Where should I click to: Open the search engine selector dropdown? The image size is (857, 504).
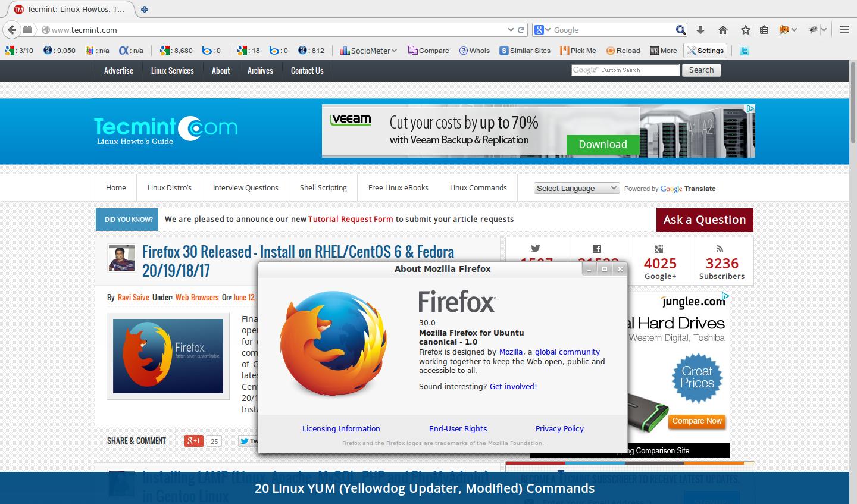pyautogui.click(x=543, y=30)
